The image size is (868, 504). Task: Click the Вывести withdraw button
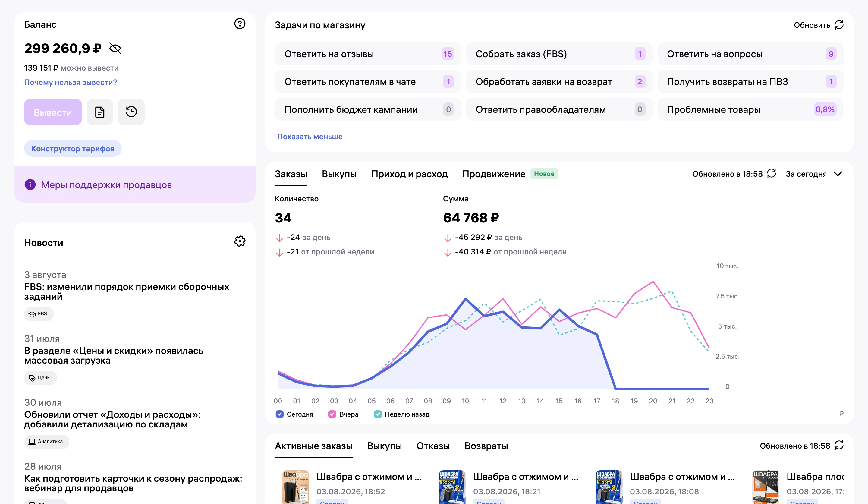[x=53, y=112]
